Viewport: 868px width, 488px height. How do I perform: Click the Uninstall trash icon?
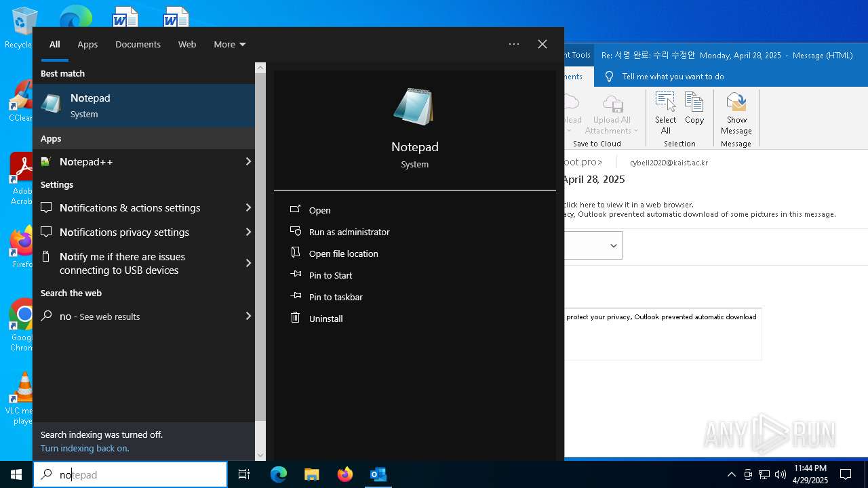click(295, 318)
